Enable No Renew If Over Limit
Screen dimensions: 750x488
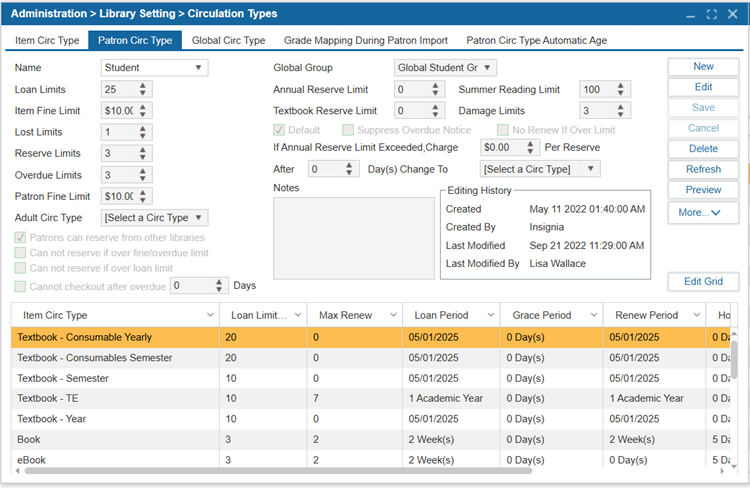coord(502,130)
